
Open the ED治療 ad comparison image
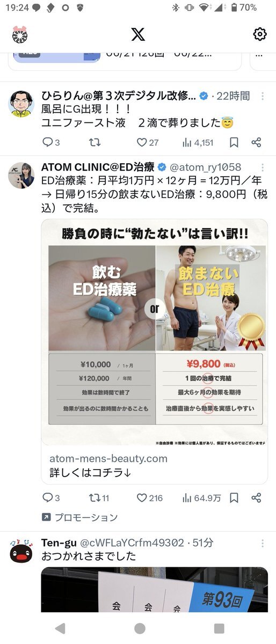click(155, 332)
